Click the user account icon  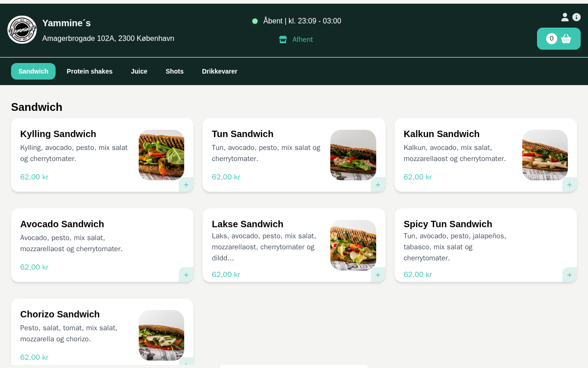tap(565, 17)
